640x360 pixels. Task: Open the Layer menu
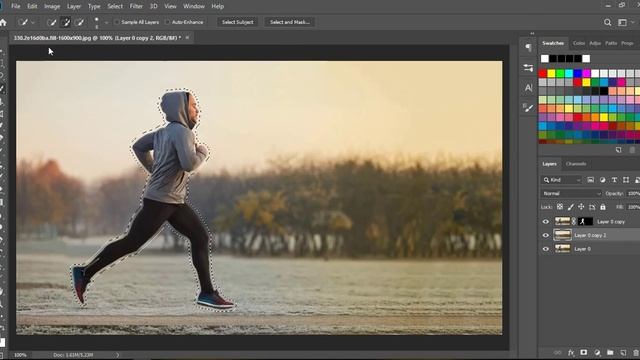pos(74,6)
